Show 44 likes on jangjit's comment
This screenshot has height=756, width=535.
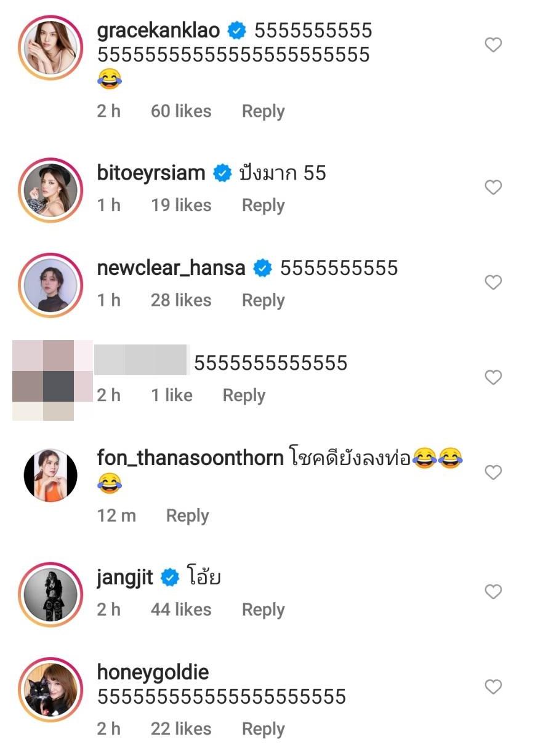coord(181,610)
